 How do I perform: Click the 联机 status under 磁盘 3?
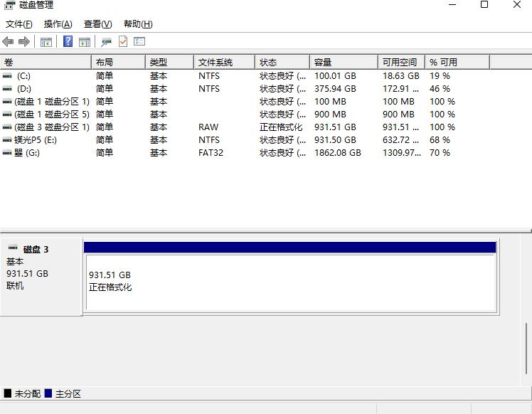click(15, 286)
